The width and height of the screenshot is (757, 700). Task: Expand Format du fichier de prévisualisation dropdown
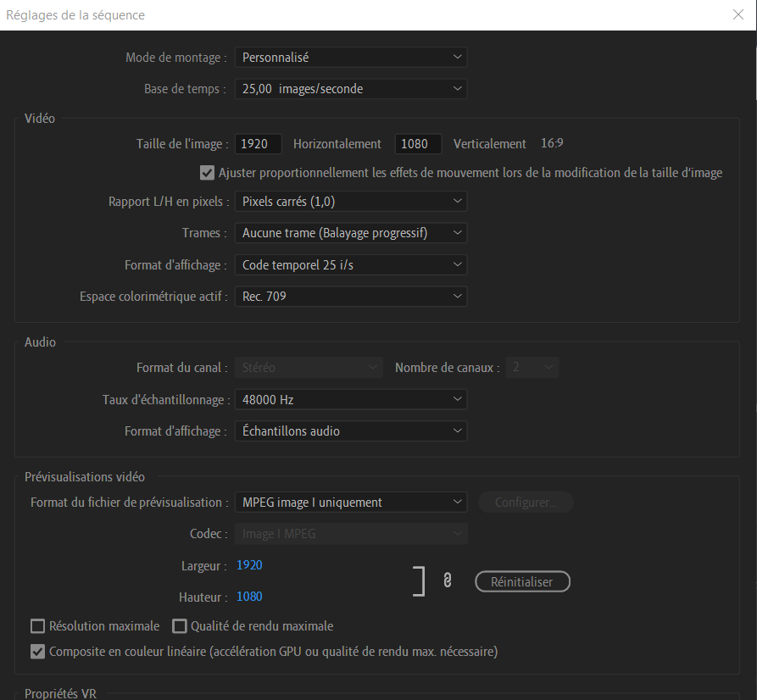tap(350, 502)
